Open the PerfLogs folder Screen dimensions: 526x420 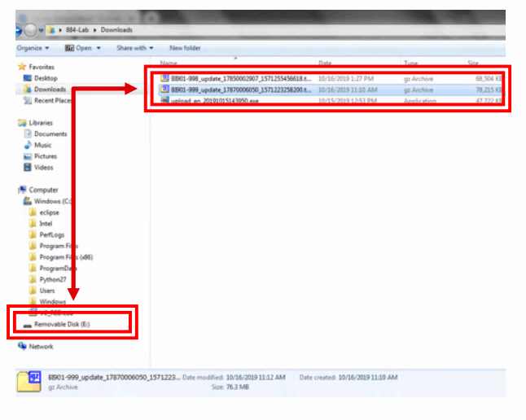tap(51, 234)
